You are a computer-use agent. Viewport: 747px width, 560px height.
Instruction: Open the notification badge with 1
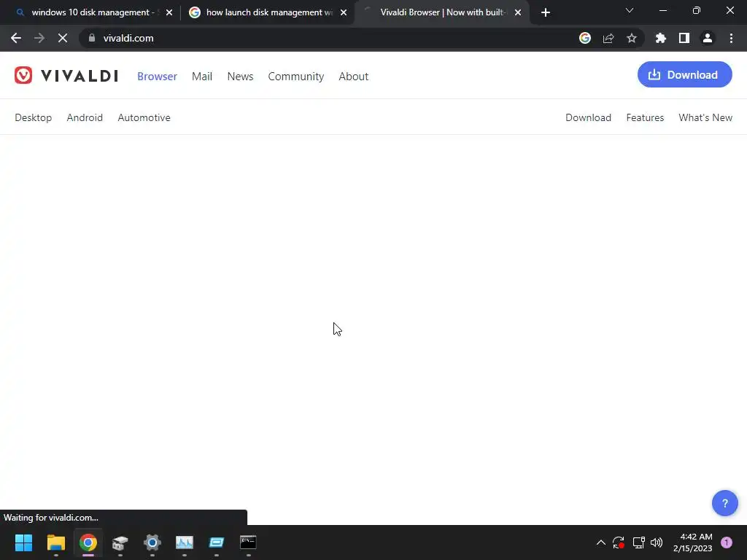click(x=727, y=542)
